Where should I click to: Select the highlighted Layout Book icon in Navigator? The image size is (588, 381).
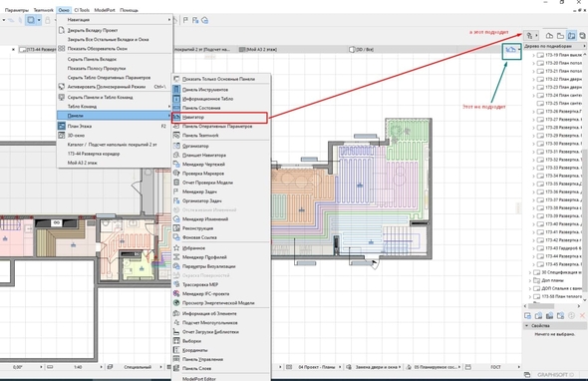tap(571, 36)
